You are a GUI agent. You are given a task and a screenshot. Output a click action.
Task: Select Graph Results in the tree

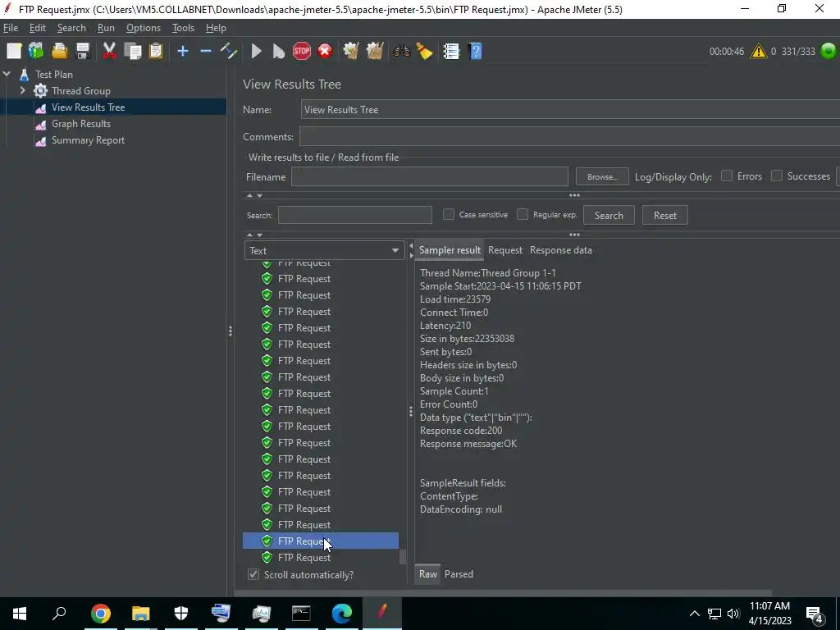tap(81, 124)
